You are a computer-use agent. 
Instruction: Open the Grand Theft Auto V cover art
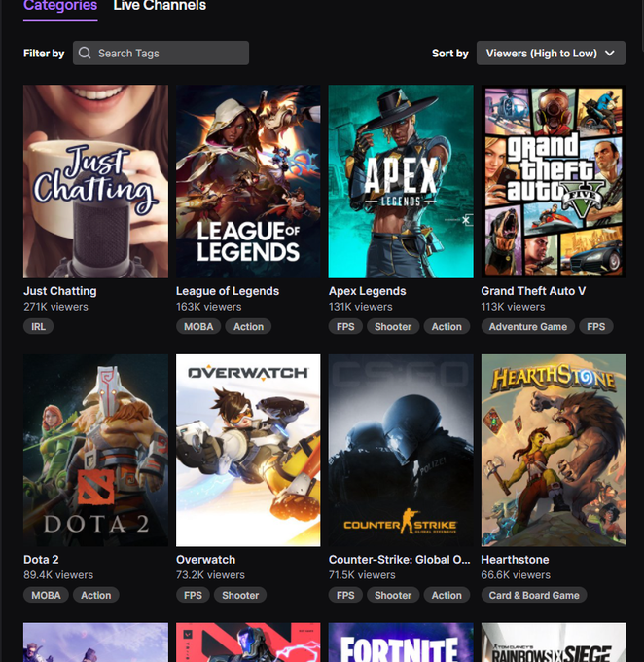coord(554,181)
